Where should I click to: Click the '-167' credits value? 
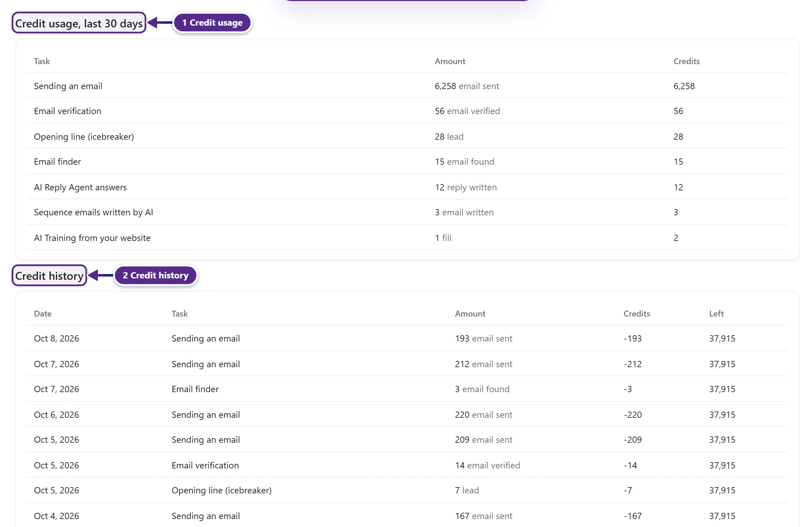(633, 516)
